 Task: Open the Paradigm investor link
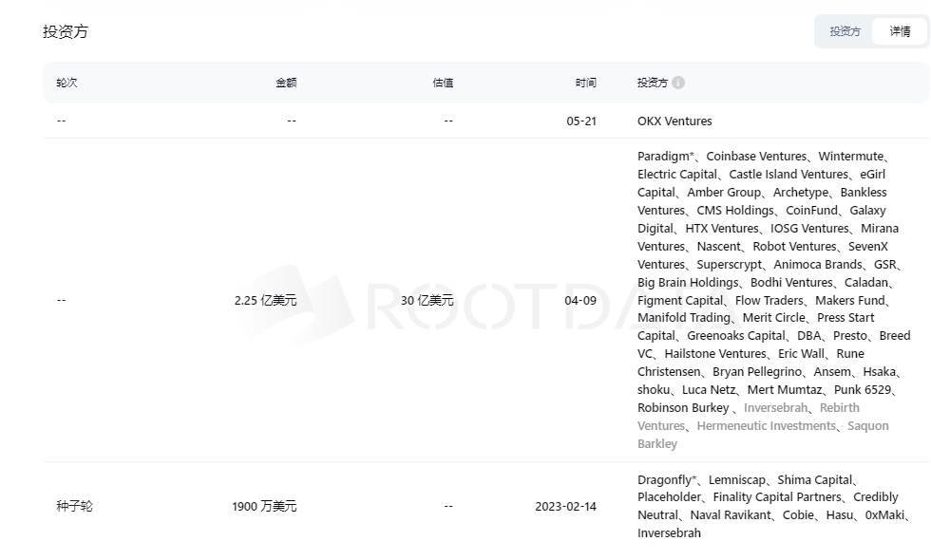point(665,156)
